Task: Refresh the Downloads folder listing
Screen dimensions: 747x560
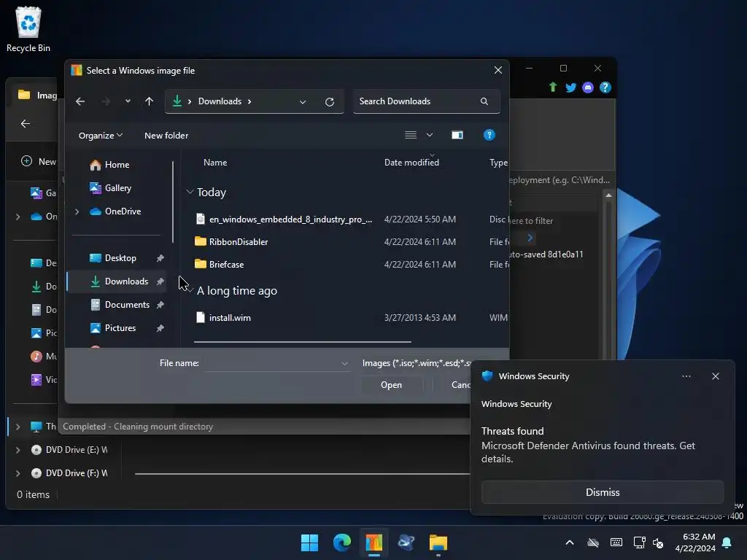Action: coord(330,102)
